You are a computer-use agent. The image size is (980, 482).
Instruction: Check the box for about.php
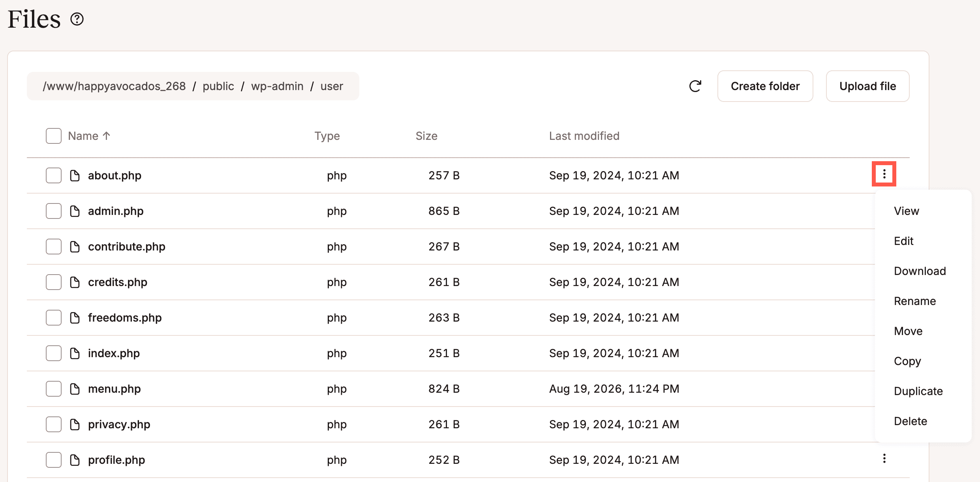click(54, 175)
